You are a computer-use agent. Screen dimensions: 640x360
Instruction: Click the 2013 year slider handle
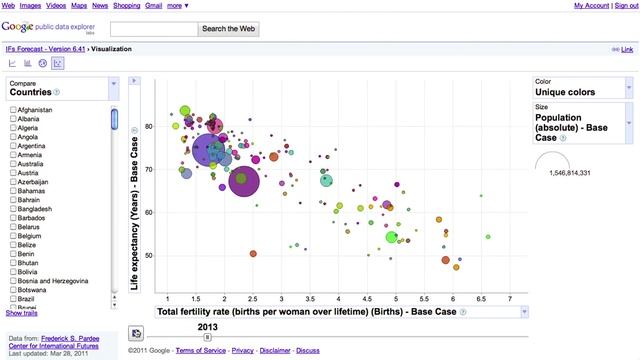click(207, 337)
